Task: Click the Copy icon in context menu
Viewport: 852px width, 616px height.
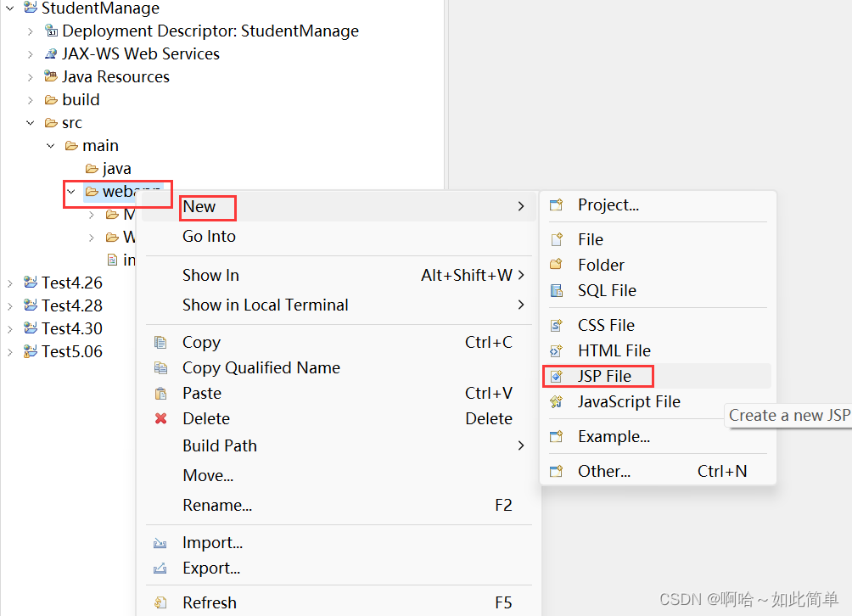Action: coord(161,342)
